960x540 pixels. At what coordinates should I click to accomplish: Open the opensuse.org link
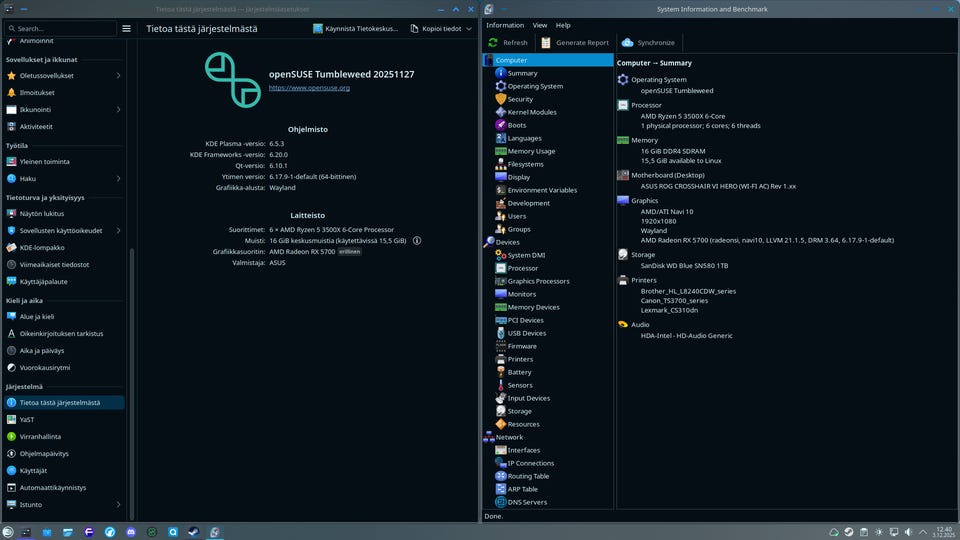tap(309, 88)
